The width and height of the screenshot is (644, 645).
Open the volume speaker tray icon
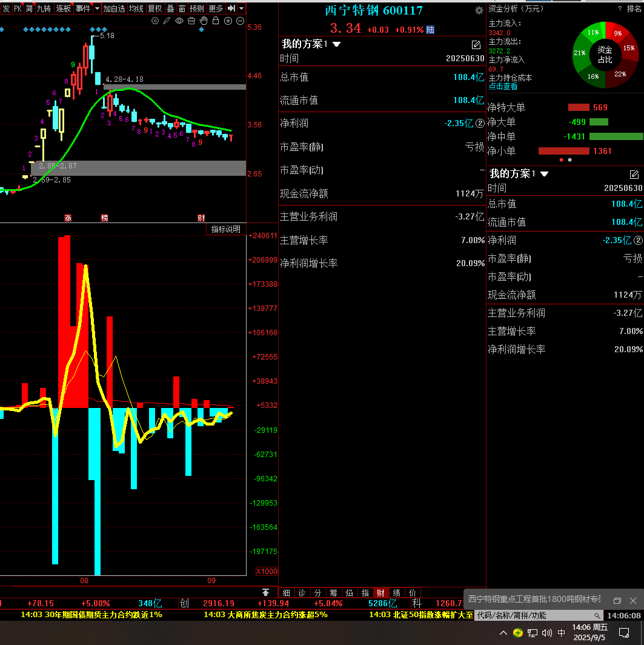point(547,633)
